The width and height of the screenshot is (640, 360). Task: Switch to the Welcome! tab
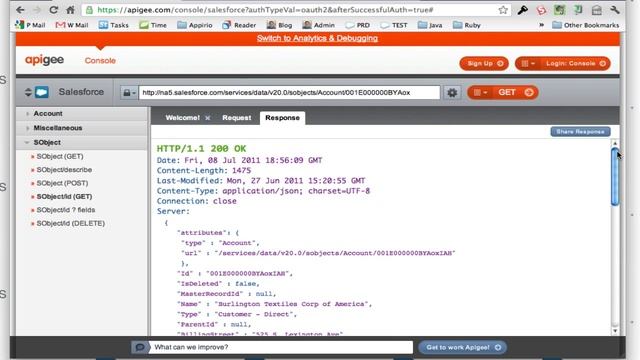coord(182,118)
